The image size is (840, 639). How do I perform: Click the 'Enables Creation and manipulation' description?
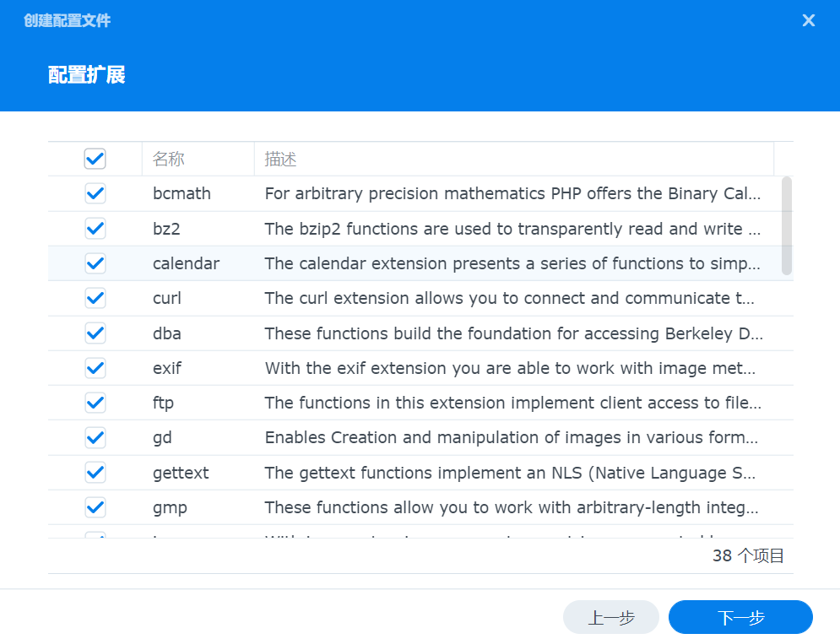(512, 437)
